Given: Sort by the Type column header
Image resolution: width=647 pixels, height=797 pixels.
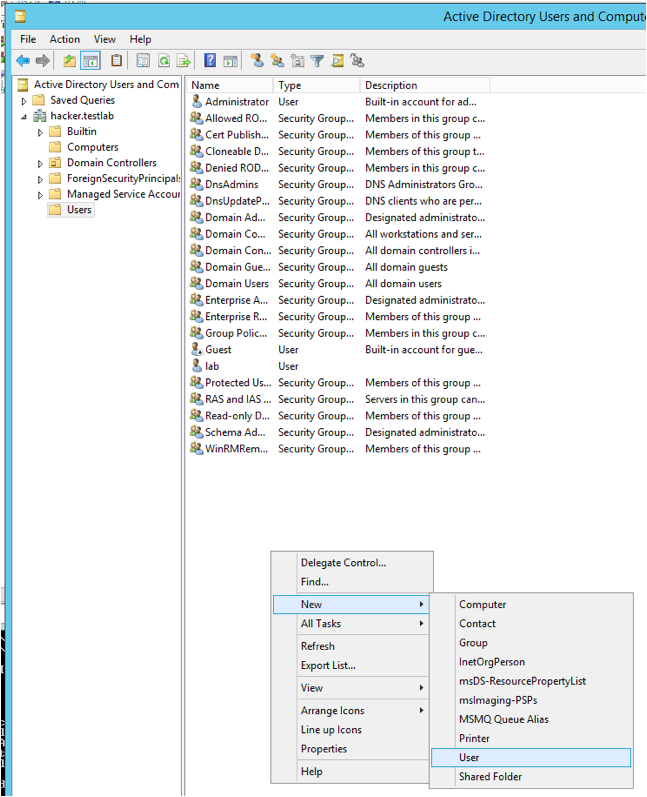Looking at the screenshot, I should click(317, 85).
